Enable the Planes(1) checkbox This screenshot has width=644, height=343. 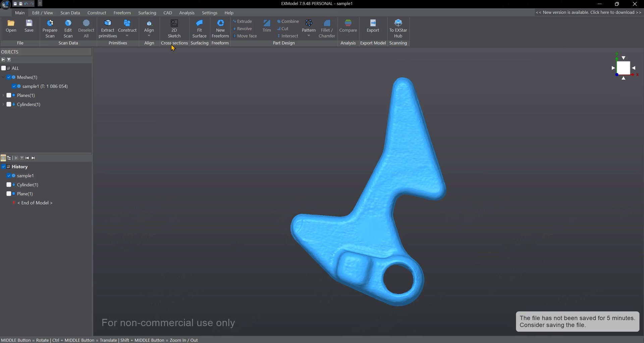coord(9,95)
